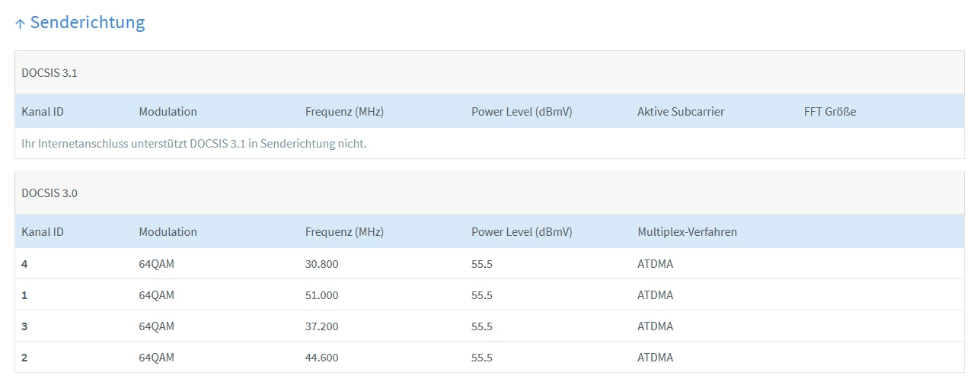The height and width of the screenshot is (385, 980).
Task: Click the DOCSIS 3.1 not supported notice
Action: point(194,144)
